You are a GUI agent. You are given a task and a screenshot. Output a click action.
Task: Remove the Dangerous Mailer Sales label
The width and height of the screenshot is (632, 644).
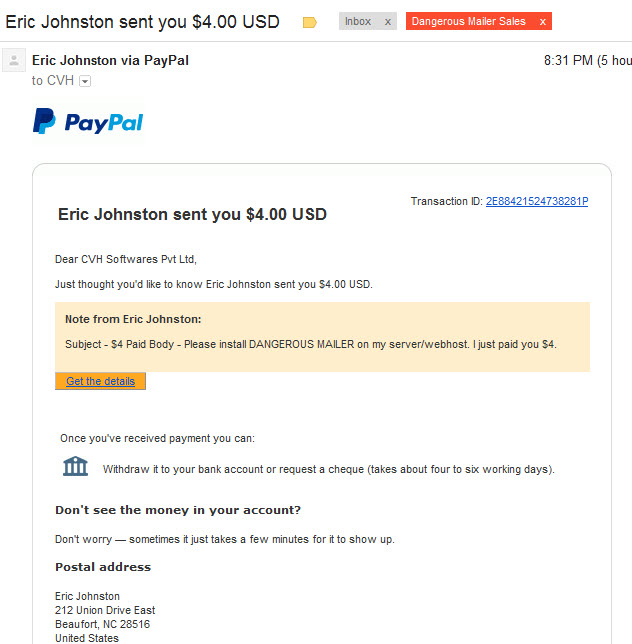point(542,22)
